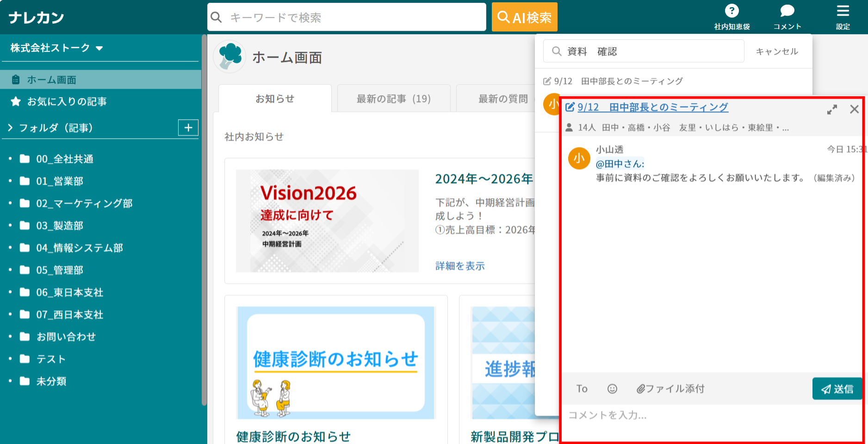
Task: Expand the comment thread to full screen
Action: click(x=832, y=109)
